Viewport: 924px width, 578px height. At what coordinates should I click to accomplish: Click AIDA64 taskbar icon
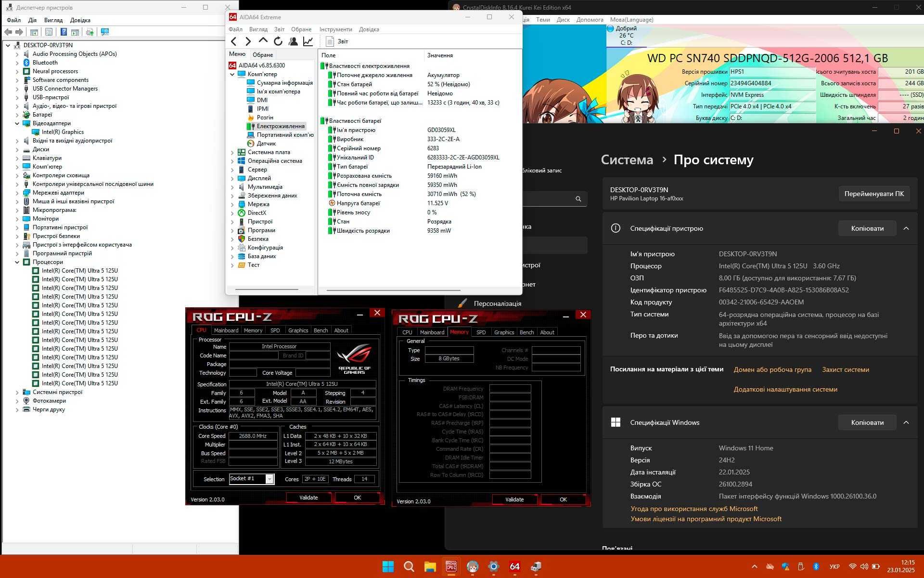point(514,566)
